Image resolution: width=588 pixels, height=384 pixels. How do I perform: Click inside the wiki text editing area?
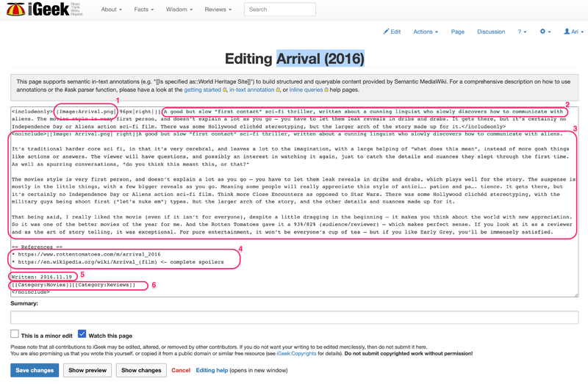click(295, 202)
